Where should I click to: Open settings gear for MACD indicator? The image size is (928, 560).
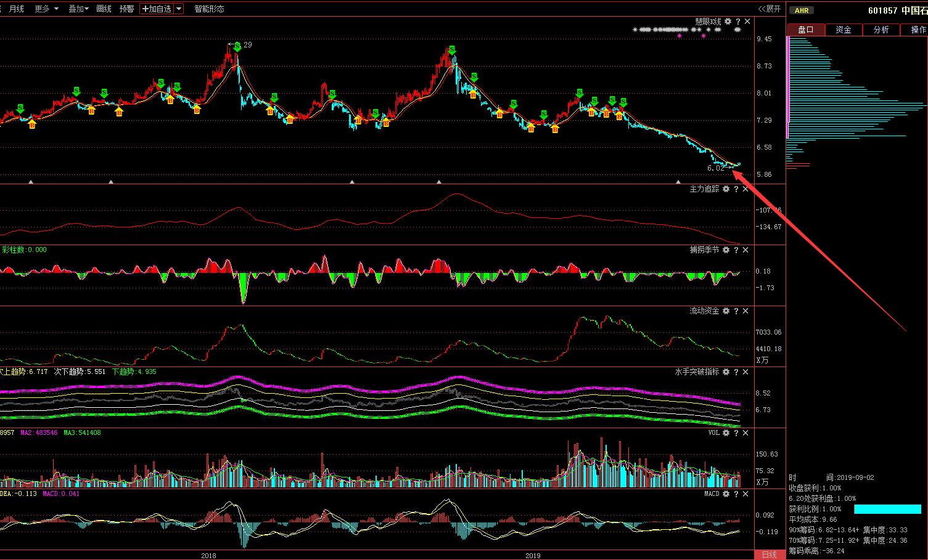[x=726, y=494]
